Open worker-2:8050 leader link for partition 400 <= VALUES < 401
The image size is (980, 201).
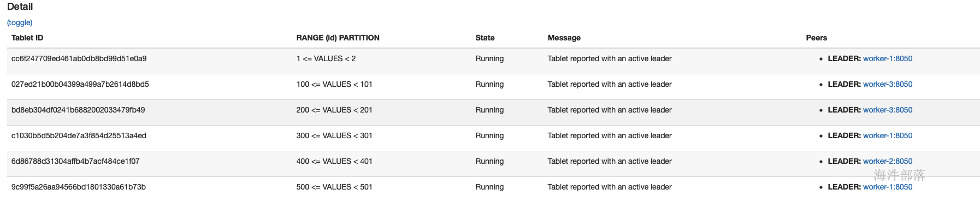point(888,161)
